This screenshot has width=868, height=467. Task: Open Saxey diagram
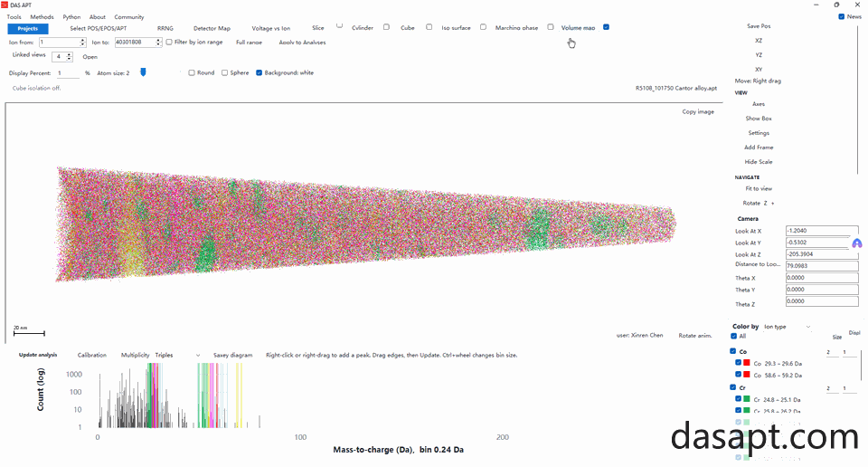[x=232, y=355]
